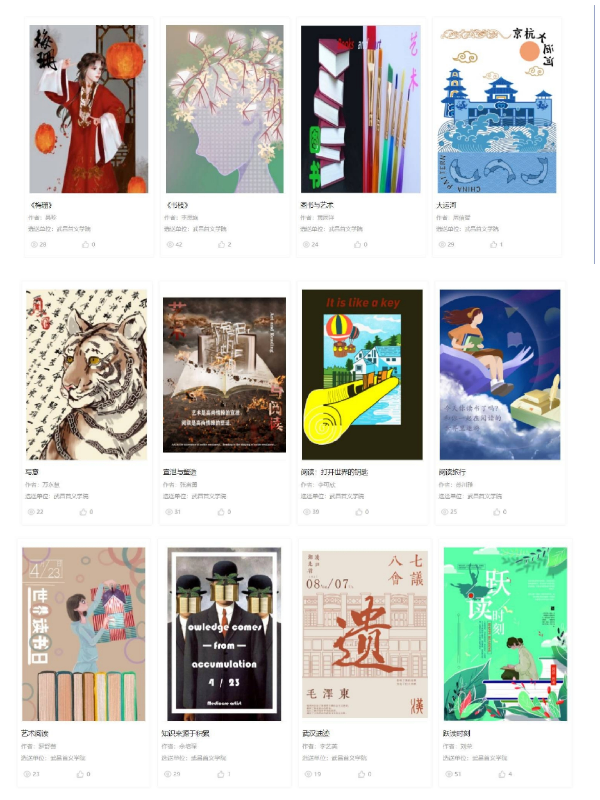600x800 pixels.
Task: Click the eye icon below the bowler-hat men poster
Action: pos(167,774)
